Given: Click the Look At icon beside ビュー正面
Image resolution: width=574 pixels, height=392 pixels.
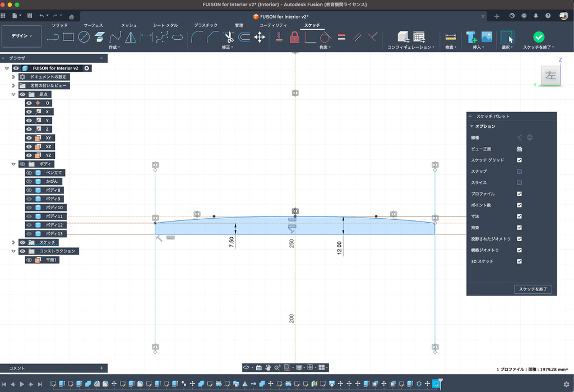Looking at the screenshot, I should point(519,149).
